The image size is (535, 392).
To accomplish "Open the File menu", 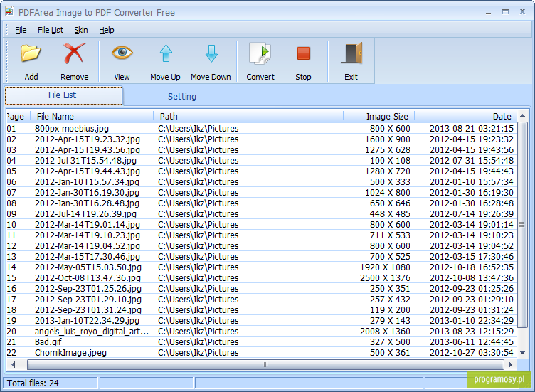I will point(21,30).
